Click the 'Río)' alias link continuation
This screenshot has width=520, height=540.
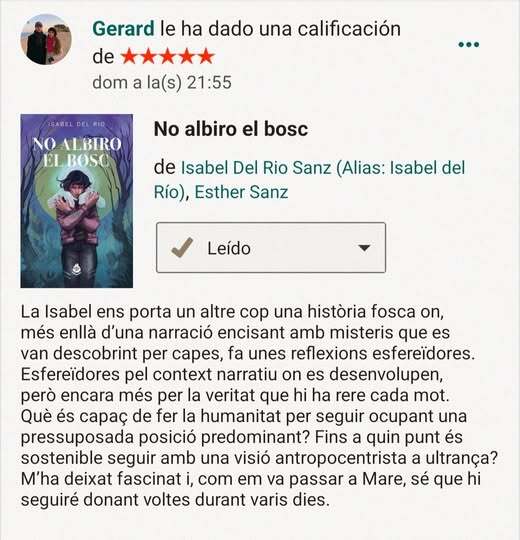tap(169, 193)
